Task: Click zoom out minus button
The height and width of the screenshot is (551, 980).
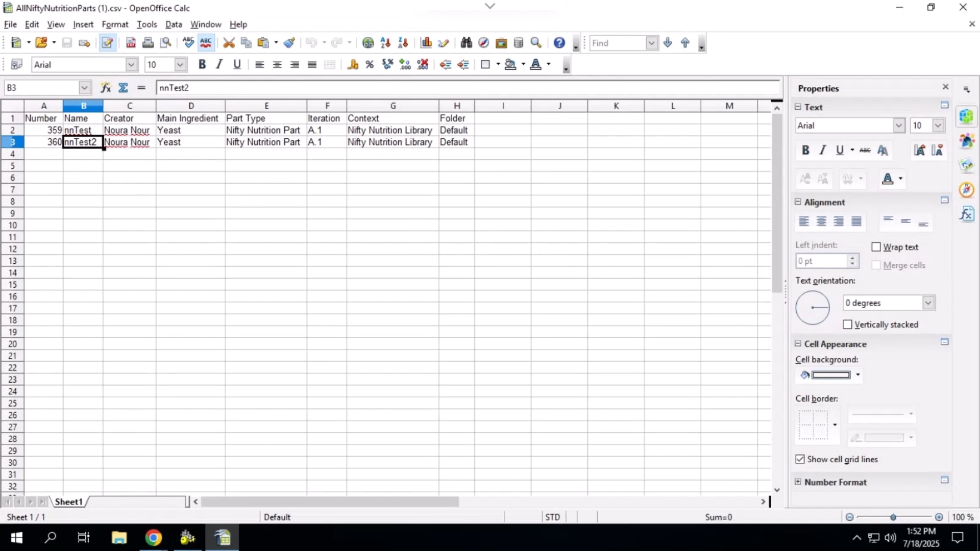Action: pyautogui.click(x=849, y=517)
